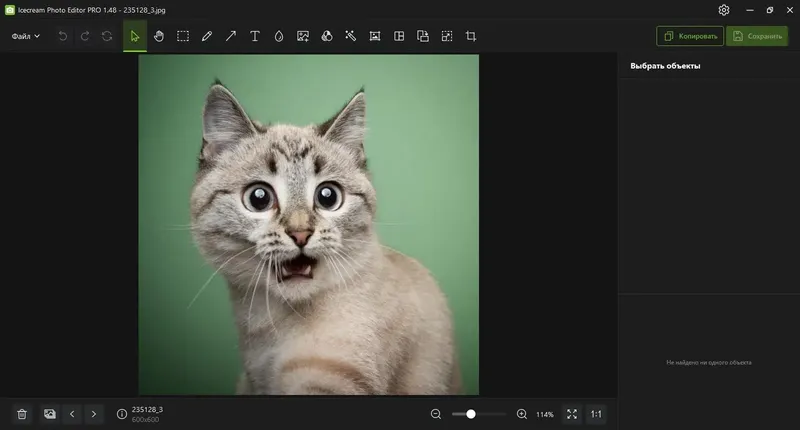Click the Сохранить button
This screenshot has width=800, height=430.
tap(757, 36)
